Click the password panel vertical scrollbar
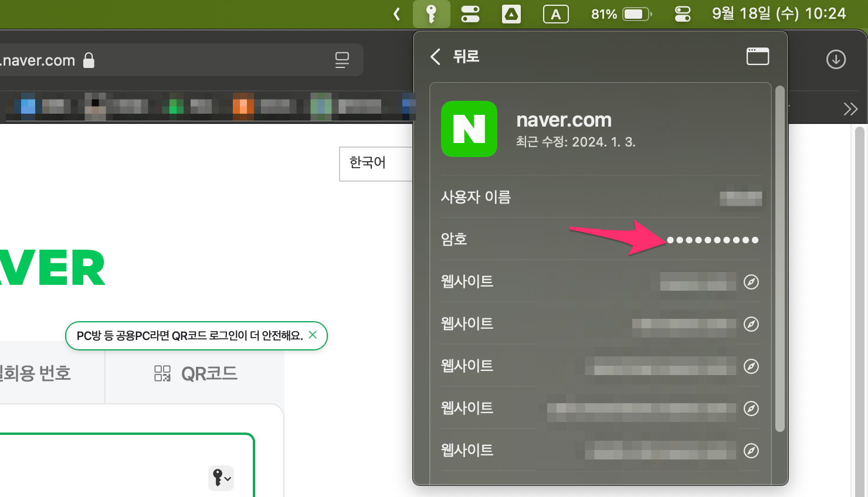This screenshot has height=497, width=868. [779, 258]
